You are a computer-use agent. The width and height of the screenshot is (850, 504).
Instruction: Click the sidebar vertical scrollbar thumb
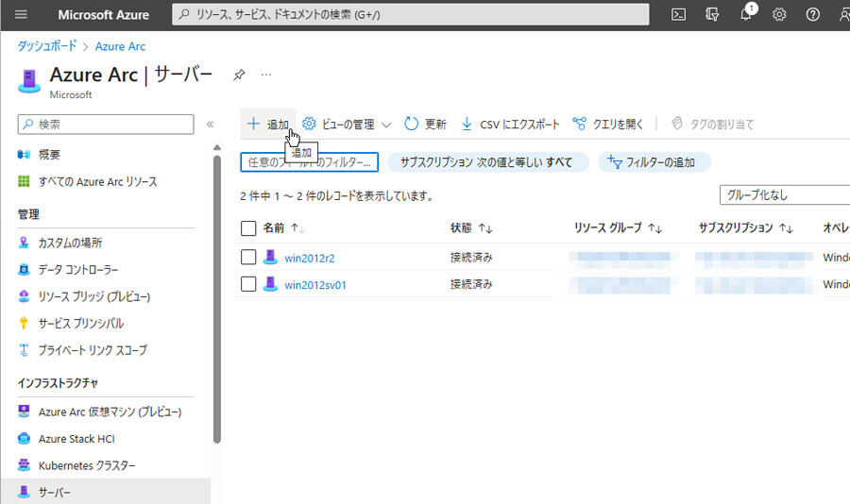[217, 300]
